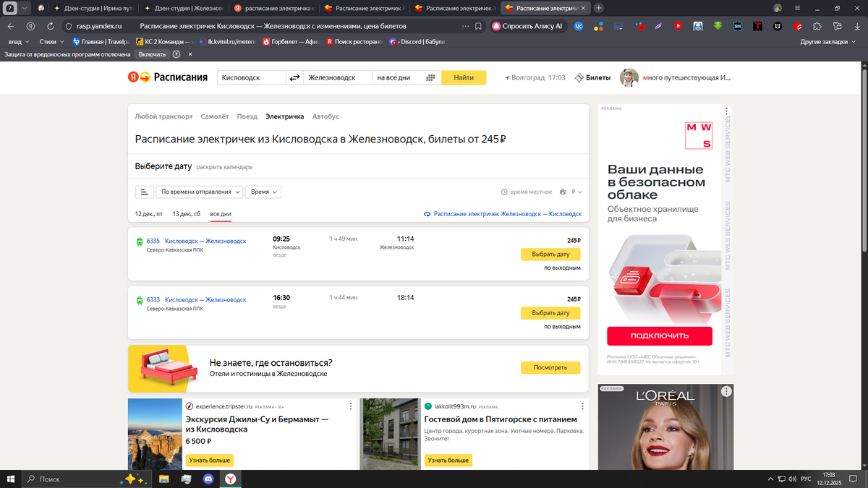Image resolution: width=868 pixels, height=488 pixels.
Task: Go back with browser back arrow
Action: [x=11, y=26]
